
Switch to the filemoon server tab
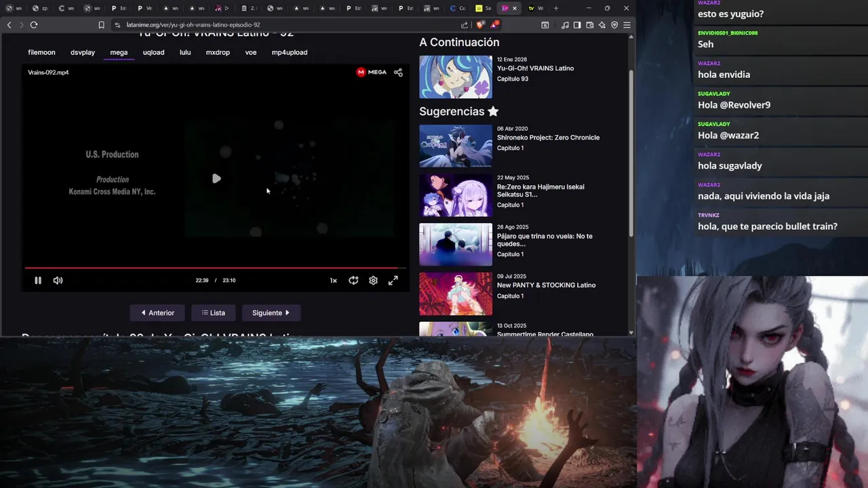[x=41, y=52]
